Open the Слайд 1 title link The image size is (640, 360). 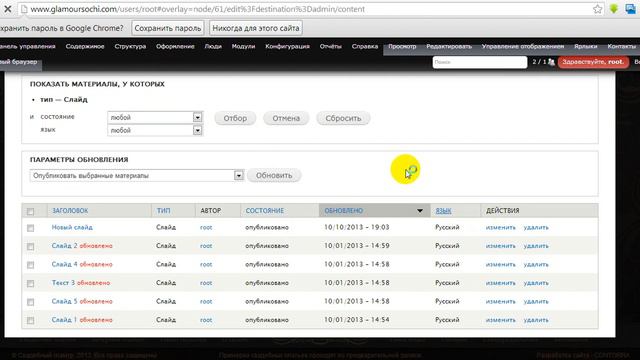click(x=64, y=320)
